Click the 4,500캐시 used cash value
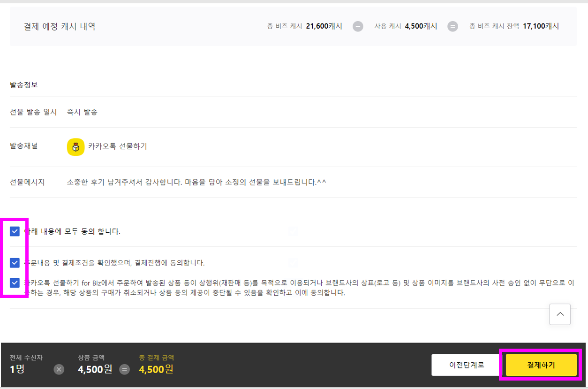588x389 pixels. point(421,26)
